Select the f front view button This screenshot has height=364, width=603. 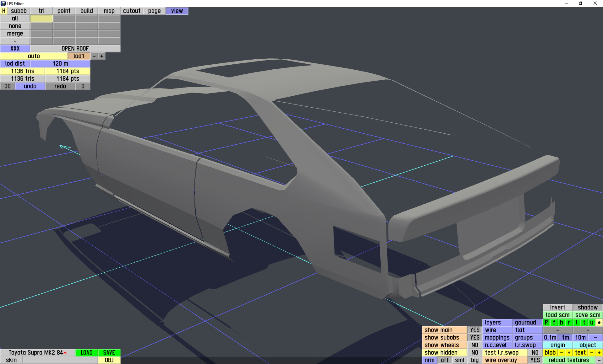554,323
